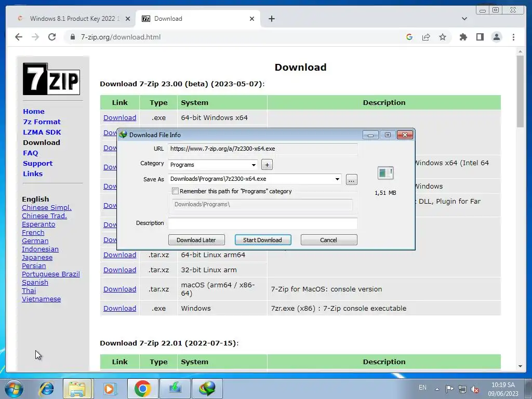Click Download Later button
532x399 pixels.
196,240
